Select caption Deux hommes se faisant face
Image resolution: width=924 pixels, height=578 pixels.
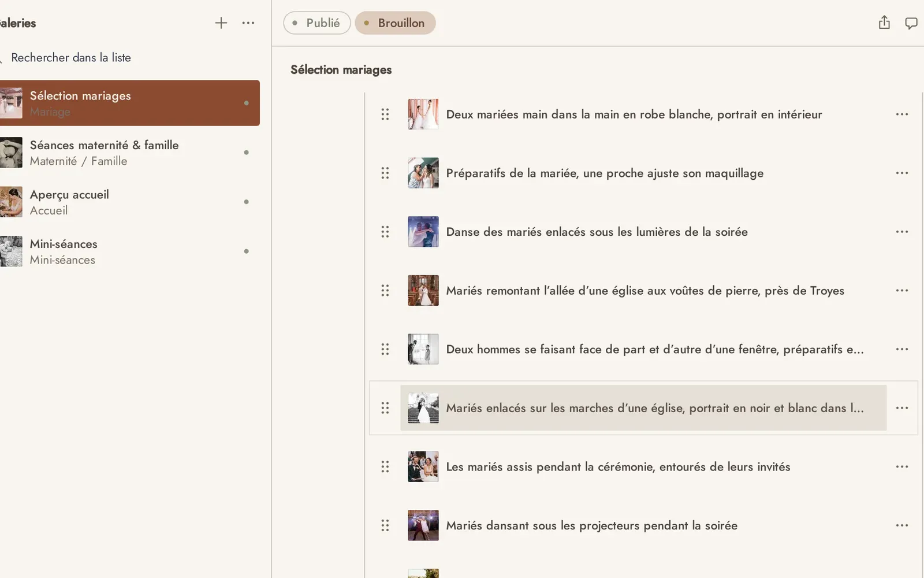tap(655, 349)
